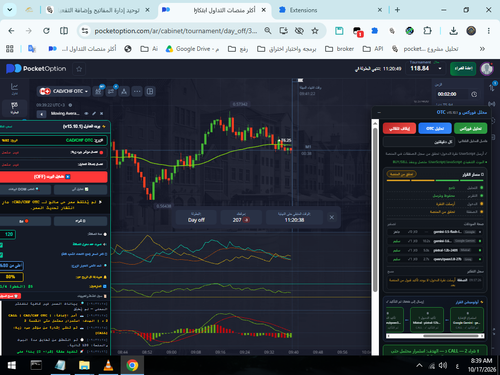500x375 pixels.
Task: Open the multi-chart layout icon
Action: pyautogui.click(x=150, y=91)
